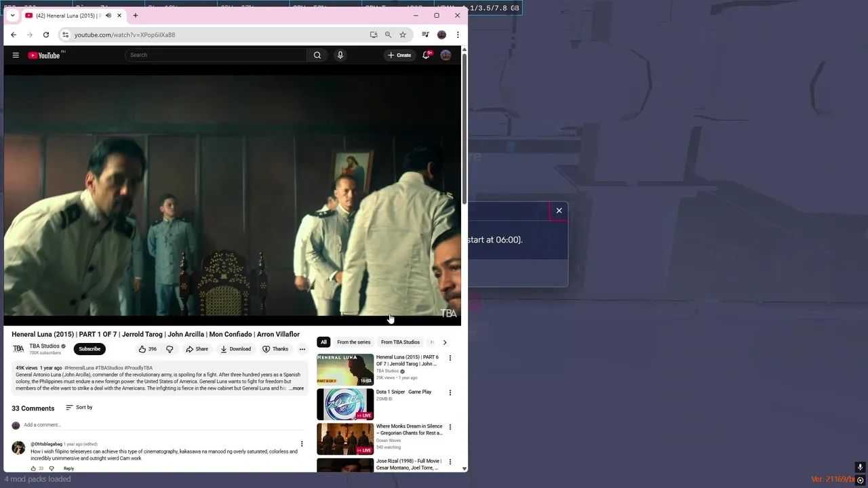
Task: Open the Jose Rizal (1998) Full Movie title
Action: point(409,464)
